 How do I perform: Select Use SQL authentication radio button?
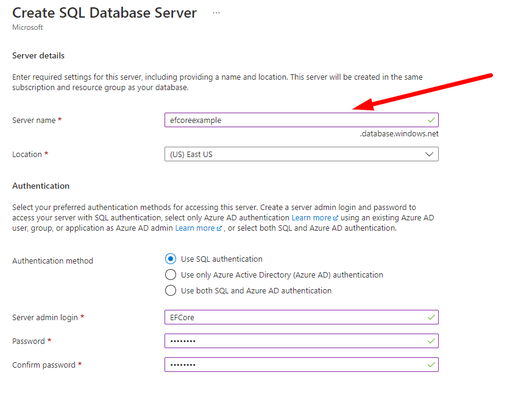[171, 259]
